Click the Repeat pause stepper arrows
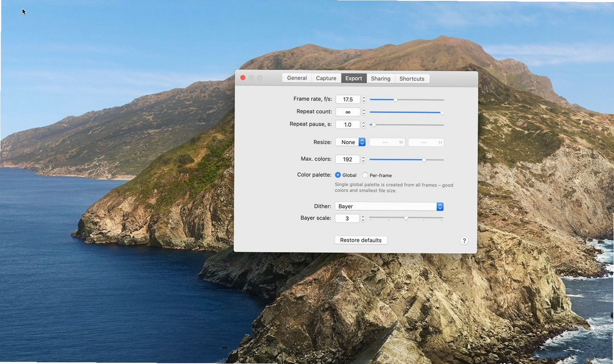This screenshot has width=614, height=364. pyautogui.click(x=363, y=125)
